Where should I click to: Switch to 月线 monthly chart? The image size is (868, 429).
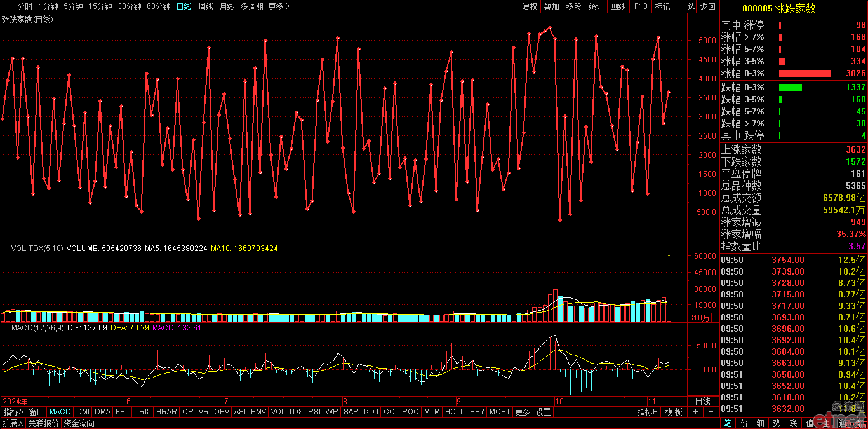pyautogui.click(x=227, y=6)
